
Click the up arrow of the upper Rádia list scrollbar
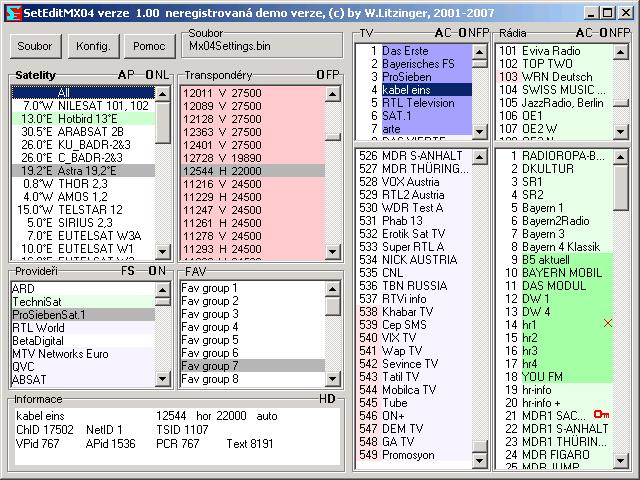pyautogui.click(x=621, y=52)
